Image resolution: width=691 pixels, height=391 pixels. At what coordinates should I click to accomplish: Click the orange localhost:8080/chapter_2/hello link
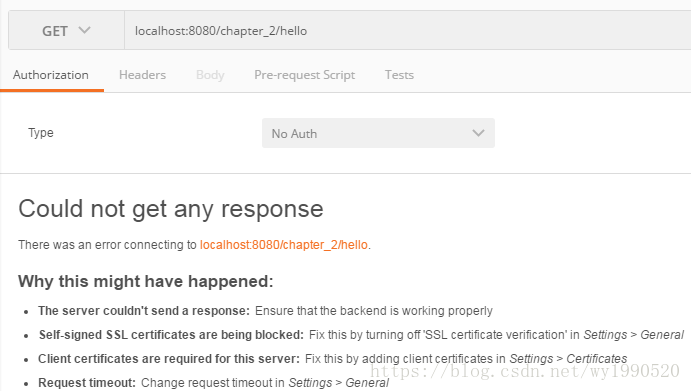point(284,245)
